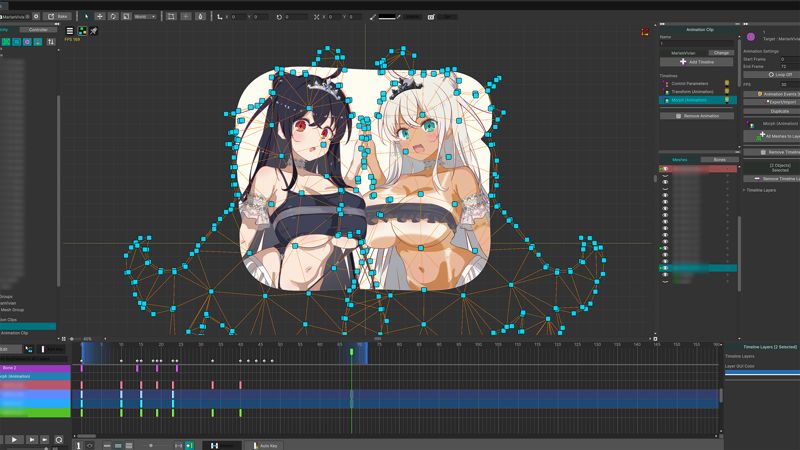Click the Change button in Animation Clip

720,53
